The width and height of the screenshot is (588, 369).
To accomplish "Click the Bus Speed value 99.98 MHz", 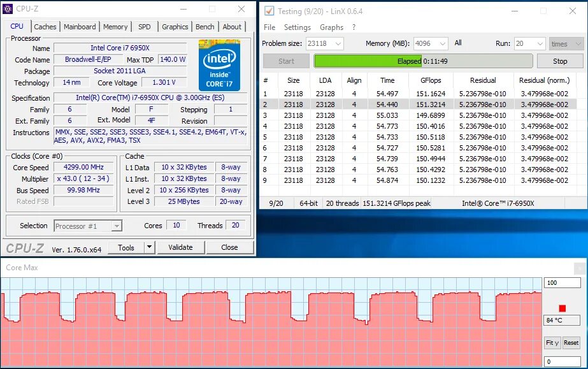I will pos(83,190).
